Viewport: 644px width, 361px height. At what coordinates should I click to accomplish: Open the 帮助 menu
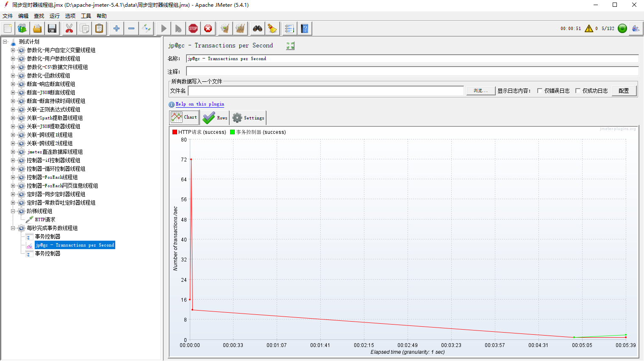[x=102, y=16]
